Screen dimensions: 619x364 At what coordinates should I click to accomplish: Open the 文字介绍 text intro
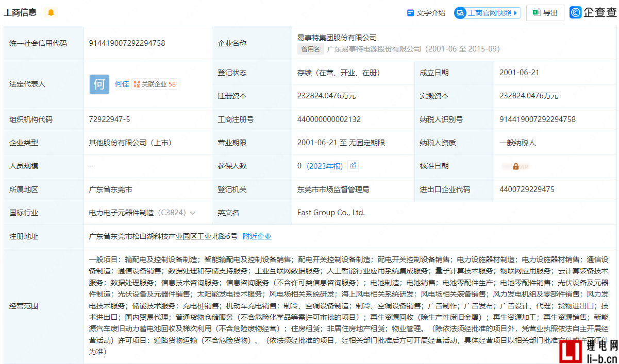[x=426, y=13]
